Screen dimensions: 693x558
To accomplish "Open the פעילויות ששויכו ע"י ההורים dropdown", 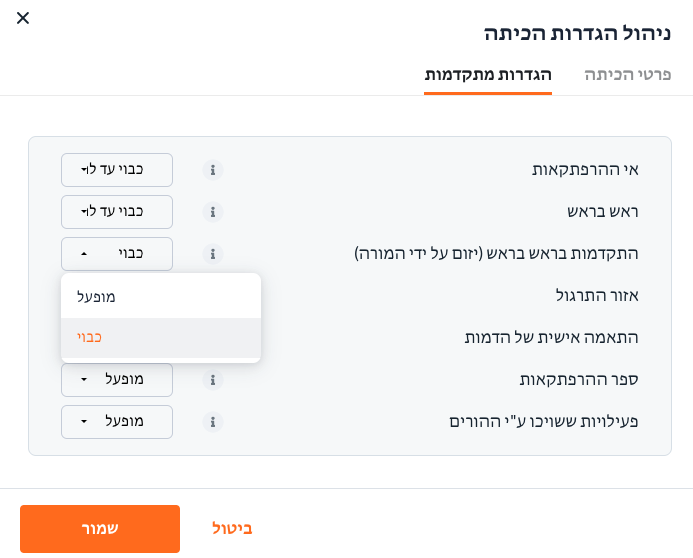I will (117, 421).
